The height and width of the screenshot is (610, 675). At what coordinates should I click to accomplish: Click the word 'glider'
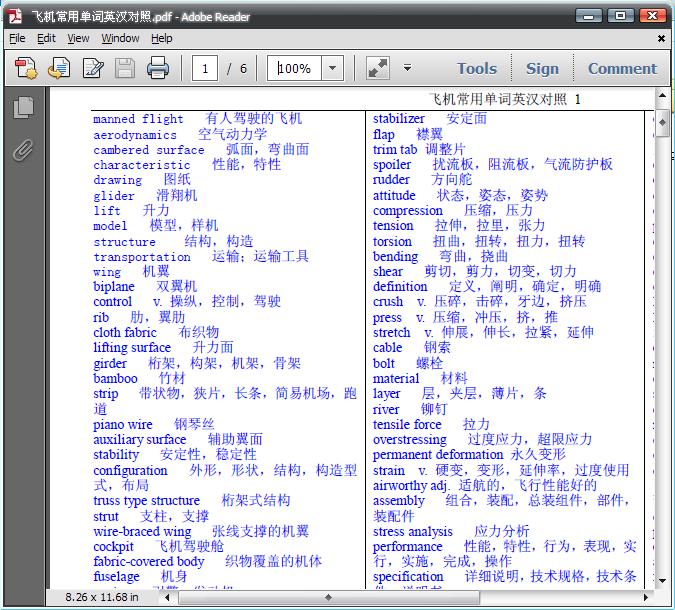[x=114, y=196]
